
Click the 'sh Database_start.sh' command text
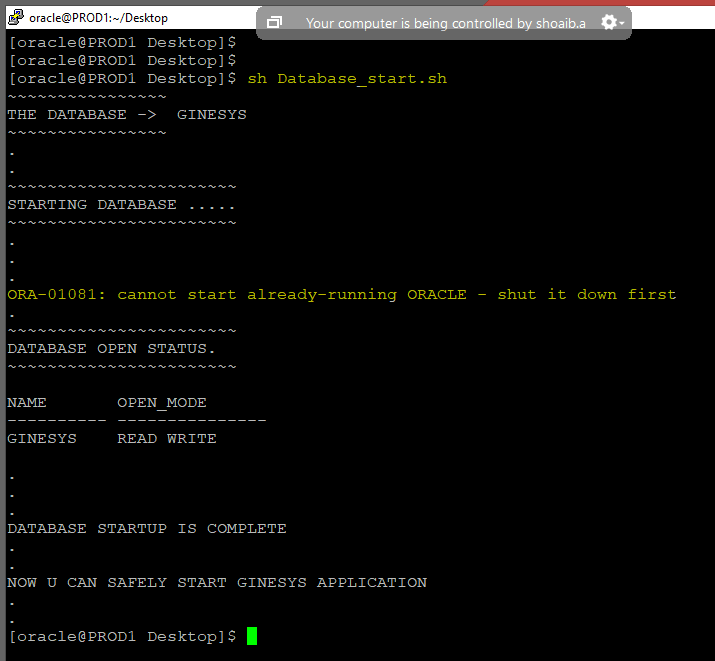point(347,78)
